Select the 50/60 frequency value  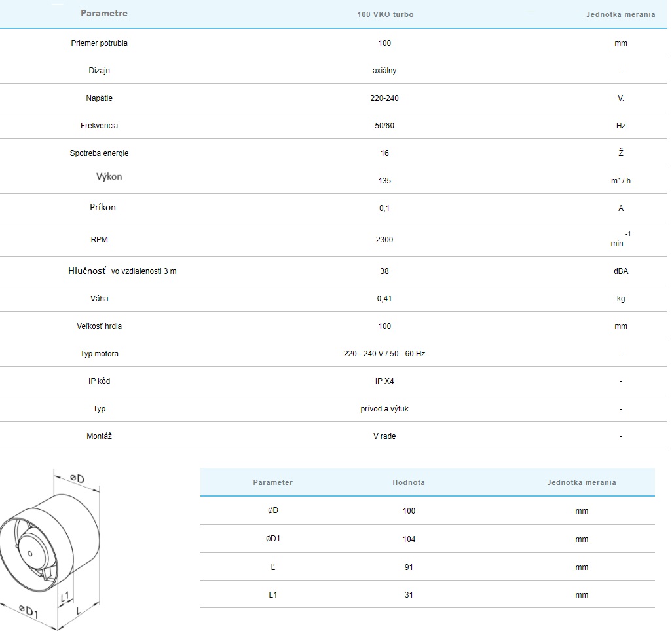click(384, 126)
